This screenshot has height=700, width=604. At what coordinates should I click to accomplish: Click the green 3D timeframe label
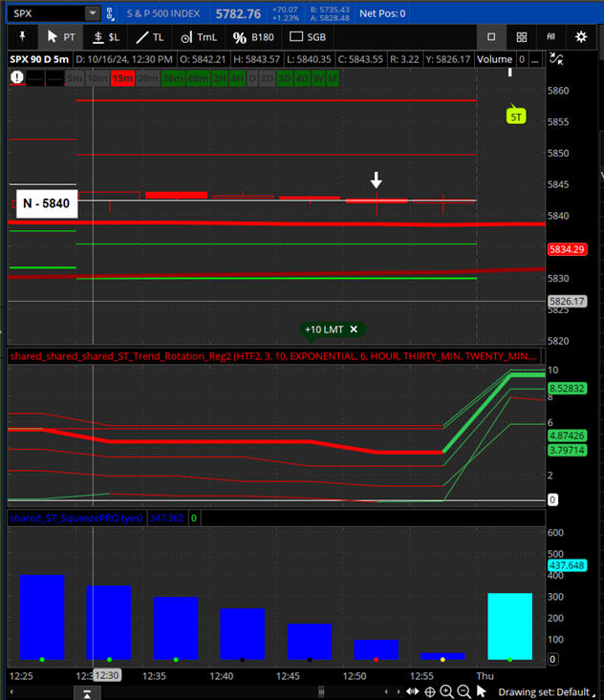(x=285, y=78)
